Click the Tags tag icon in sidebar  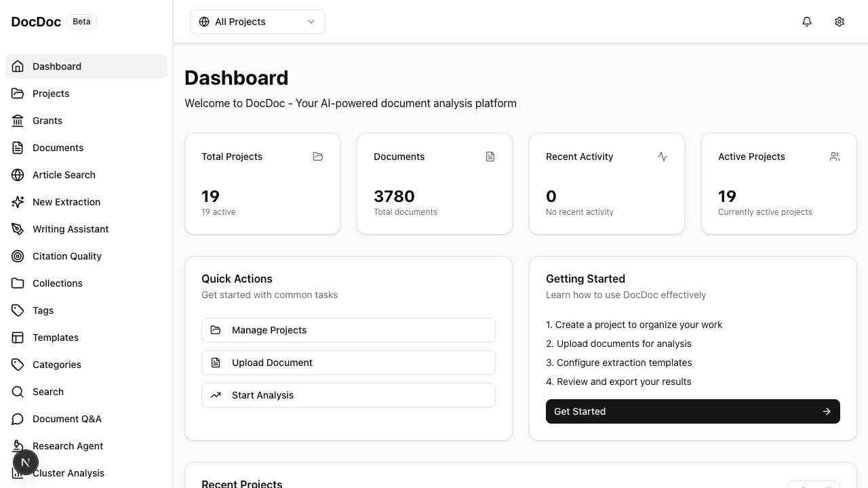pos(18,310)
